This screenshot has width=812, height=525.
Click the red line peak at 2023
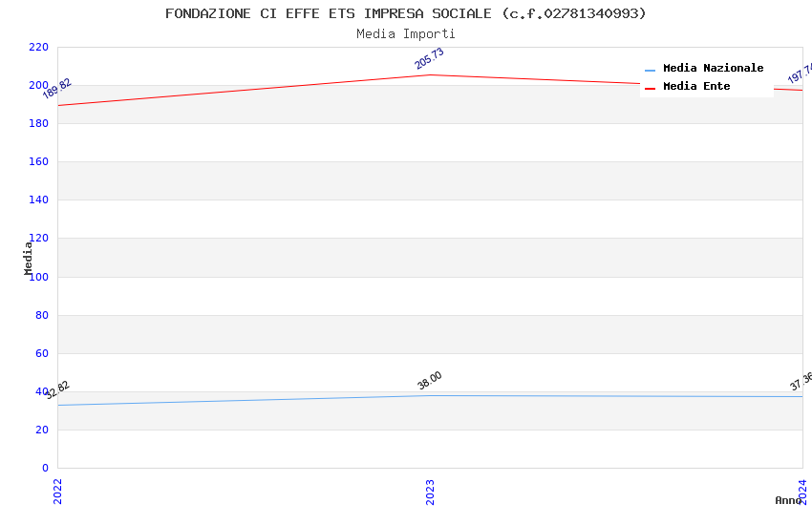pos(430,75)
